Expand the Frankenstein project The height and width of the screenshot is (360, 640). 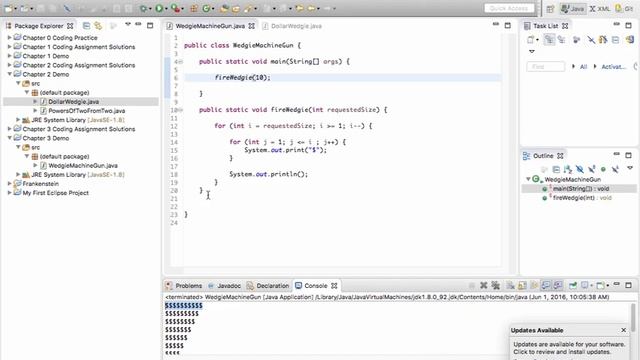(x=9, y=184)
